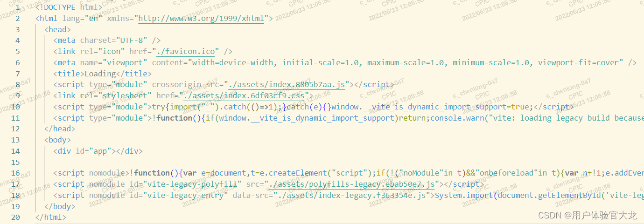Viewport: 644px width, 224px height.
Task: Select line number 7 in the gutter
Action: 18,74
